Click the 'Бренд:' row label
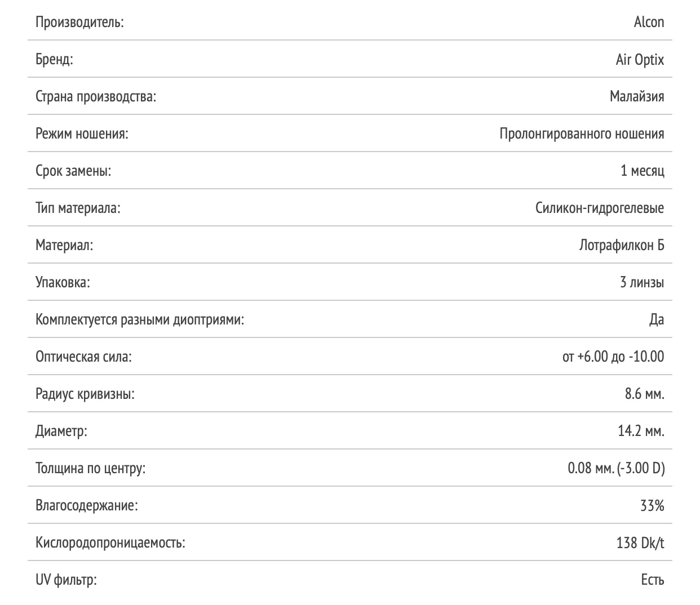Screen dimensions: 700x605 54,60
